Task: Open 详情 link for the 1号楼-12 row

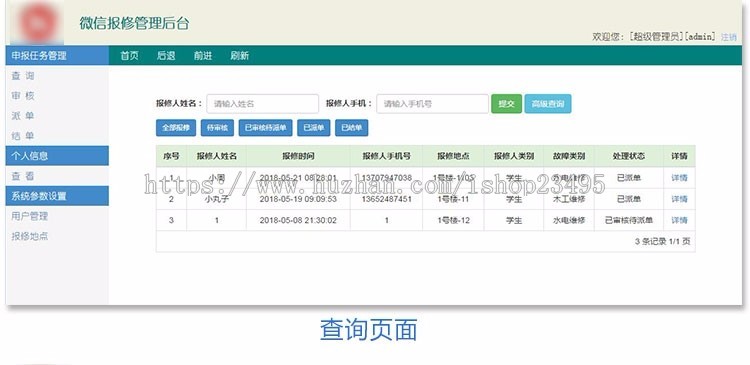Action: pyautogui.click(x=679, y=221)
